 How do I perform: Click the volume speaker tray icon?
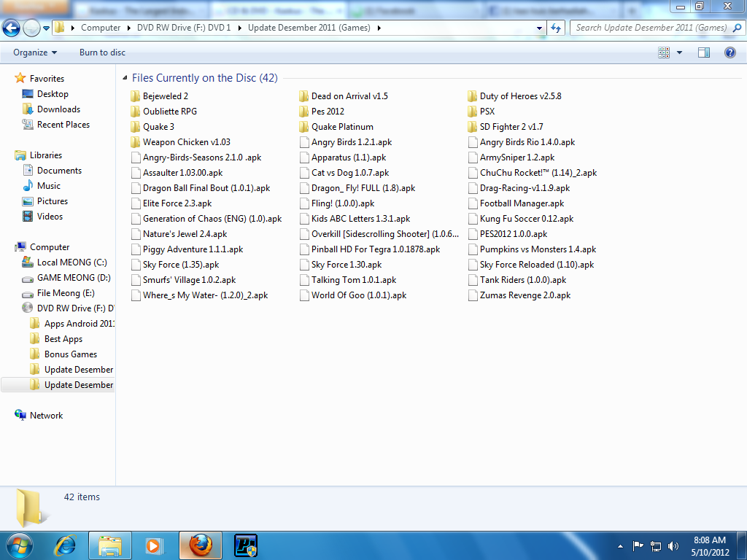[673, 546]
